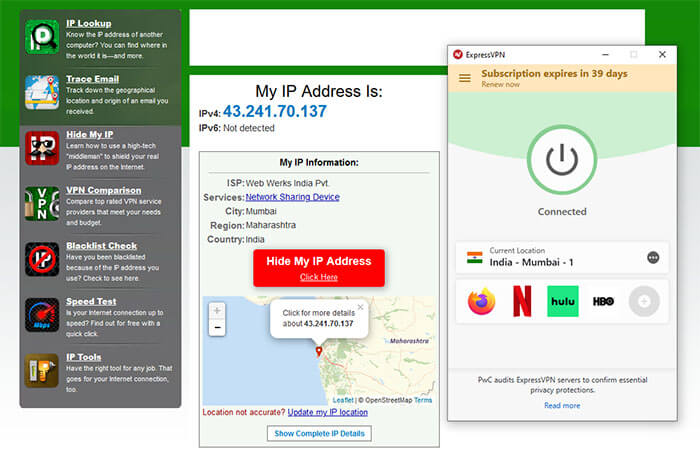Click the 'IPv6: Not detected' text

pyautogui.click(x=237, y=128)
